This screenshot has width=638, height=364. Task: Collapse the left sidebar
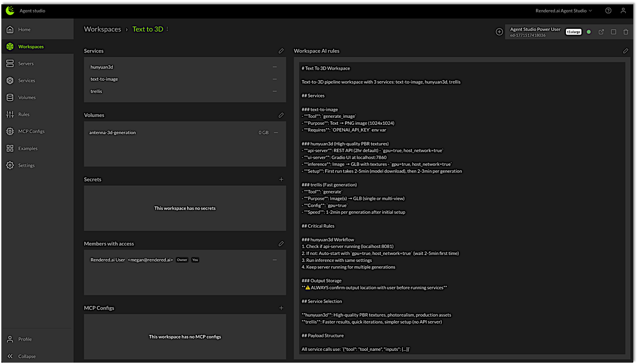27,356
